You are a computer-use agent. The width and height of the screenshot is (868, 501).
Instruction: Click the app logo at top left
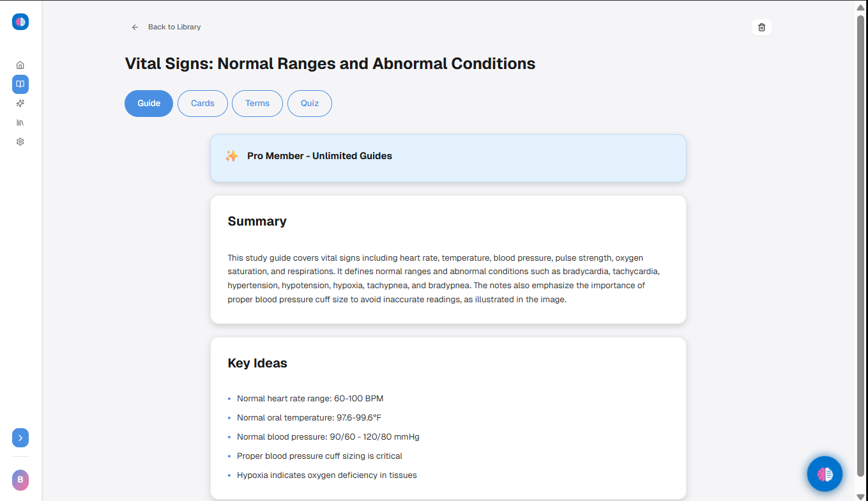pyautogui.click(x=20, y=21)
